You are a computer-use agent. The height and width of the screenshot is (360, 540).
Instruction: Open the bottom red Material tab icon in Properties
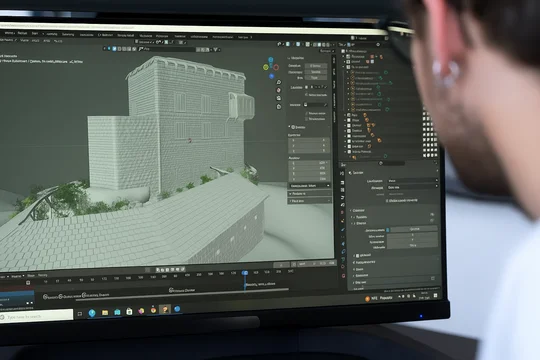tap(344, 276)
